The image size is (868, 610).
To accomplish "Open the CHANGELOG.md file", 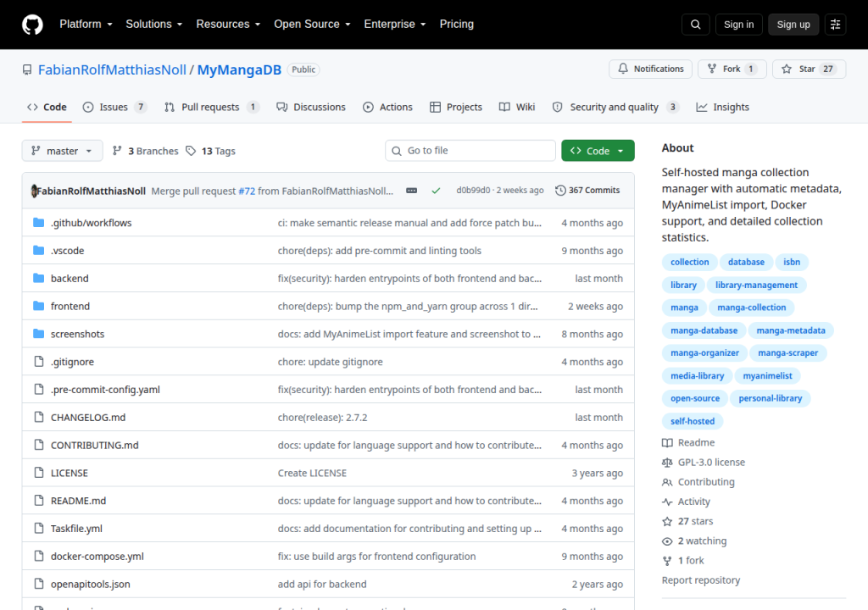I will tap(88, 418).
